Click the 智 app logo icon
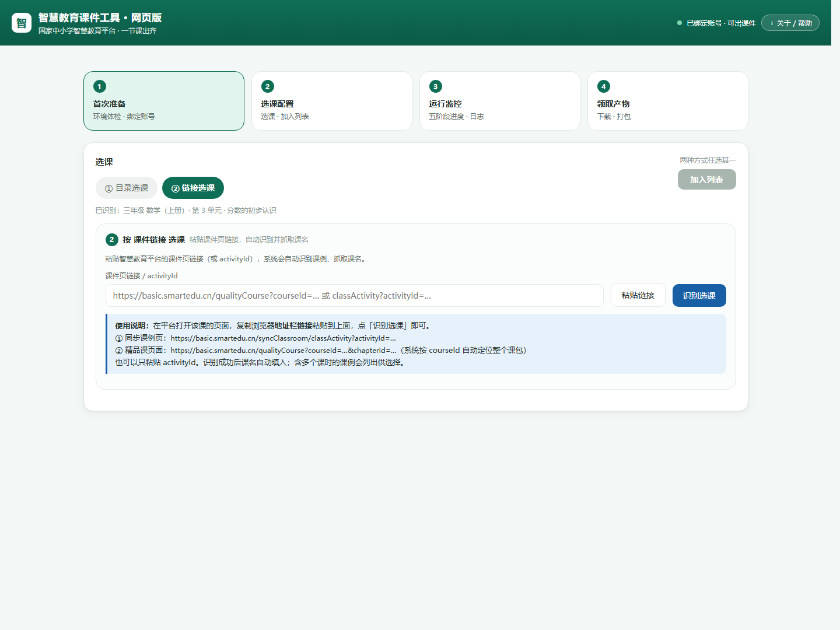The height and width of the screenshot is (630, 840). click(22, 23)
